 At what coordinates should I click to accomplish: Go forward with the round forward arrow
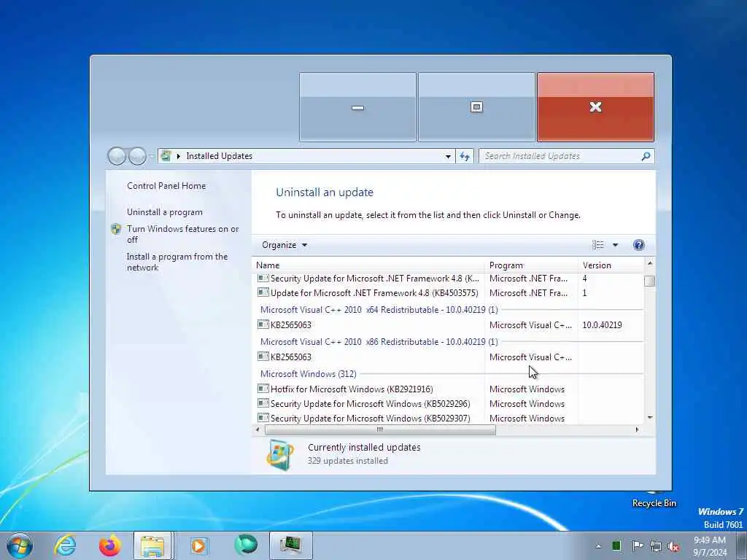(x=137, y=156)
